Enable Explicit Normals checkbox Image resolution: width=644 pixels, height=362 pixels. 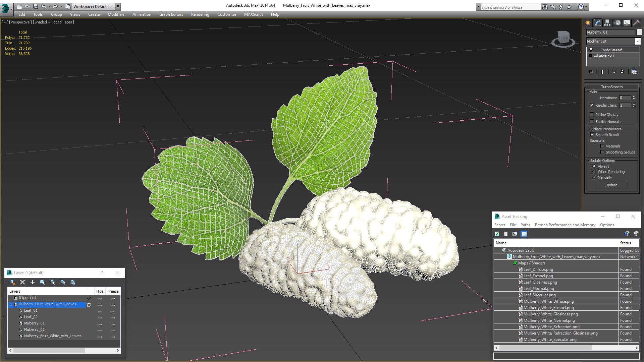[x=592, y=122]
